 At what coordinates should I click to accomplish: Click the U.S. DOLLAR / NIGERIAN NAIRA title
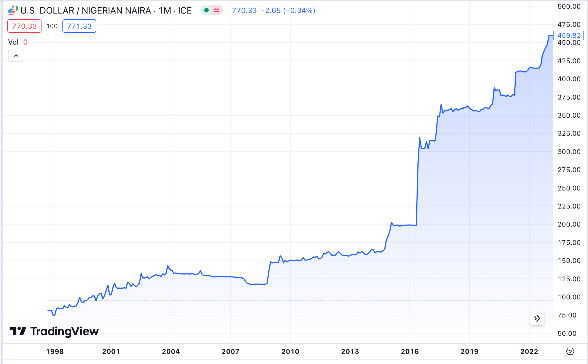86,10
